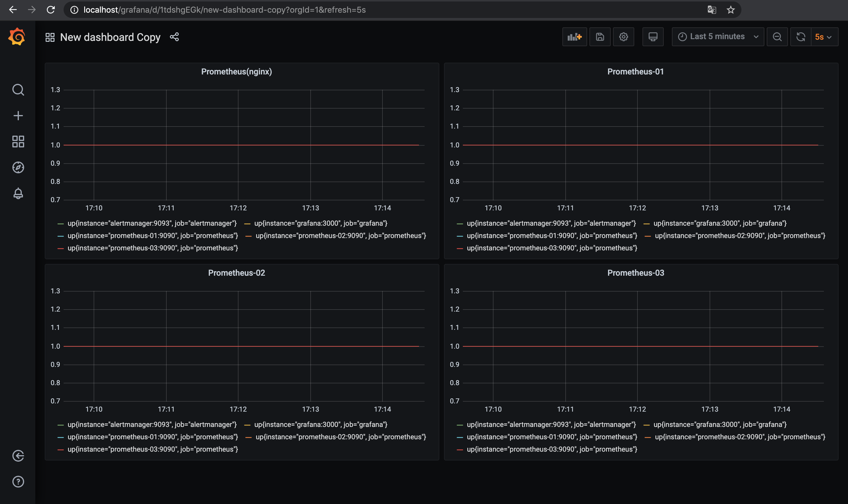This screenshot has height=504, width=848.
Task: Toggle grafana:3000 series in Prometheus-03 legend
Action: click(720, 425)
